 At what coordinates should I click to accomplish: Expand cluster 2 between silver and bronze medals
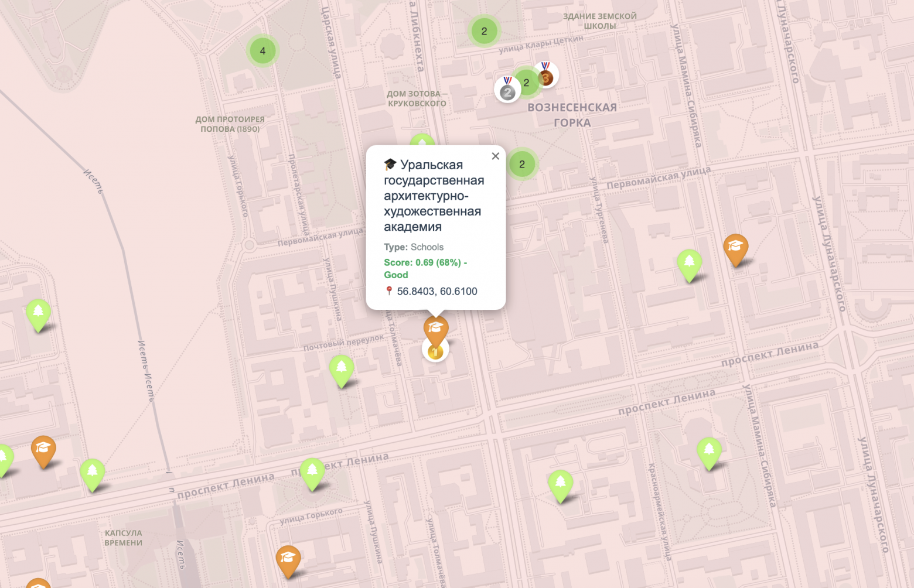526,83
